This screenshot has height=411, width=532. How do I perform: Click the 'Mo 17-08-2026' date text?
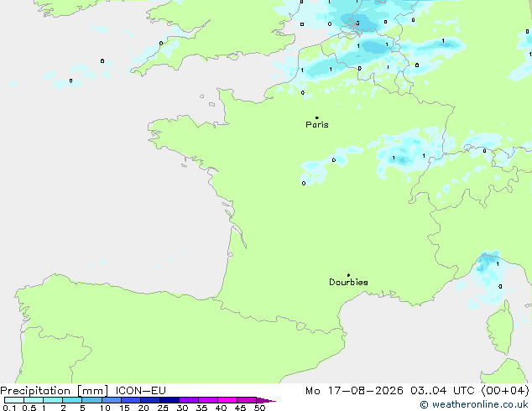355,391
